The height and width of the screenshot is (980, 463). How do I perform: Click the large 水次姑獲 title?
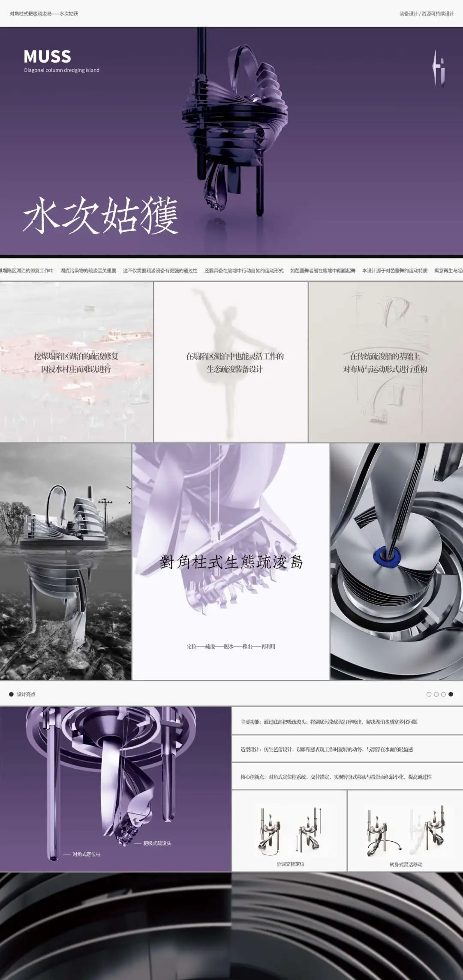coord(101,215)
